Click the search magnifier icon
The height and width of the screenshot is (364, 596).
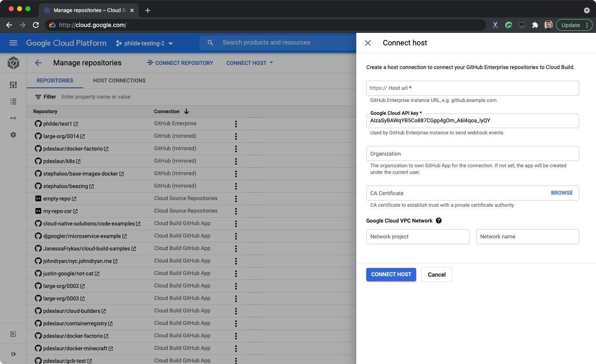pos(211,43)
